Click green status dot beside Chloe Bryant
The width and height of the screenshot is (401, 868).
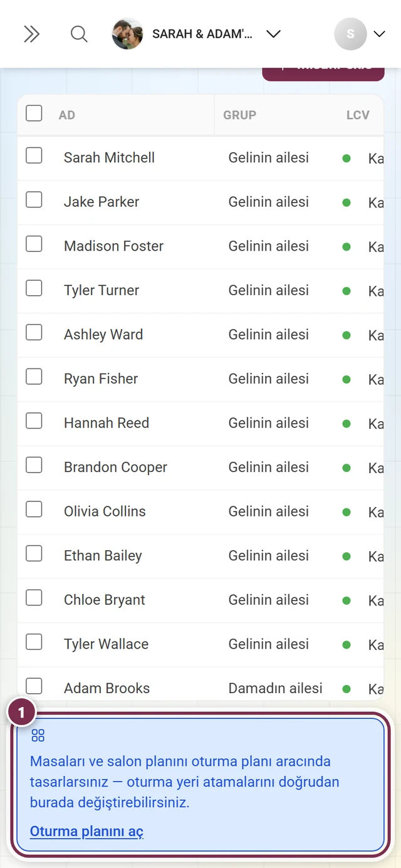point(346,600)
